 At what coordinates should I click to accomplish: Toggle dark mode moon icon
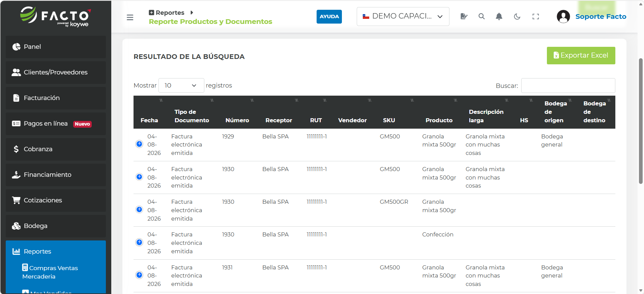517,16
